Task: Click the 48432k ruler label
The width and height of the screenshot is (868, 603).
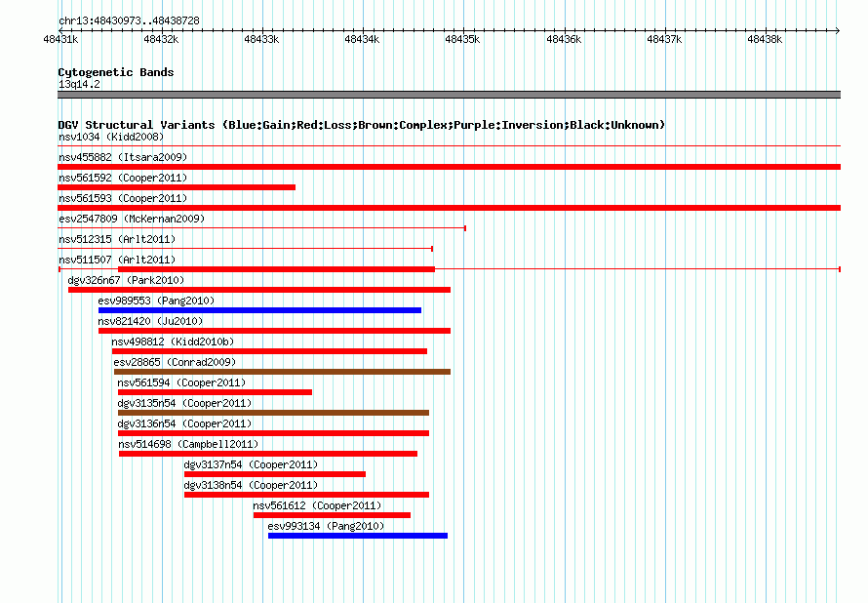Action: [161, 39]
